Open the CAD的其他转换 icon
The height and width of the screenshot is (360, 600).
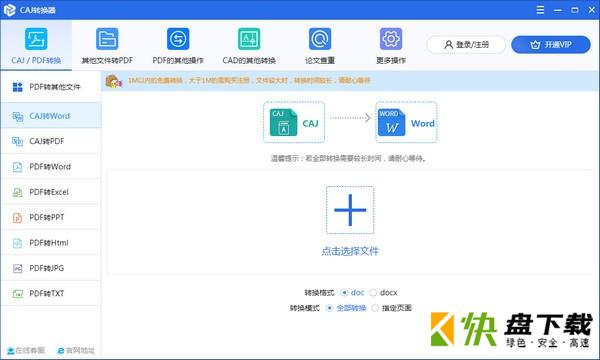point(249,39)
